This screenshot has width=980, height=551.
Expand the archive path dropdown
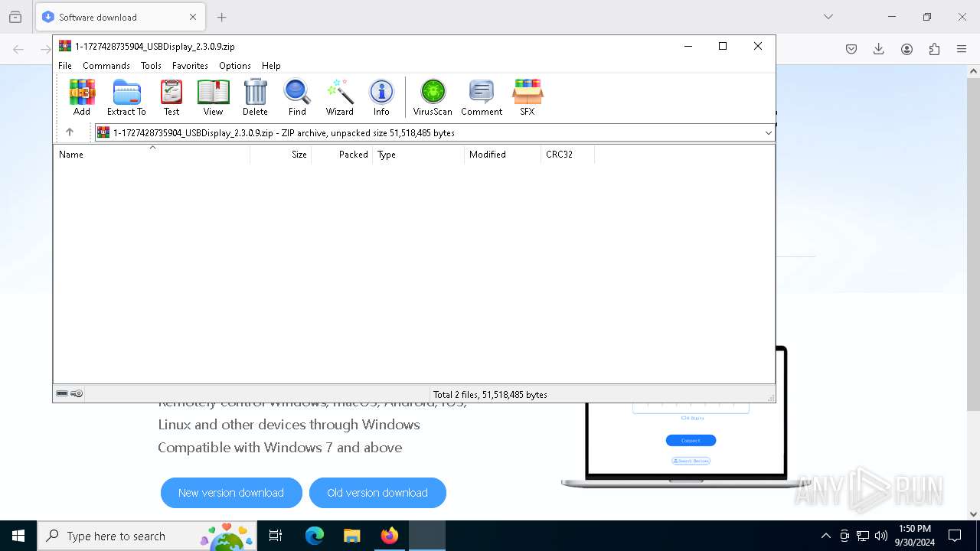(768, 133)
